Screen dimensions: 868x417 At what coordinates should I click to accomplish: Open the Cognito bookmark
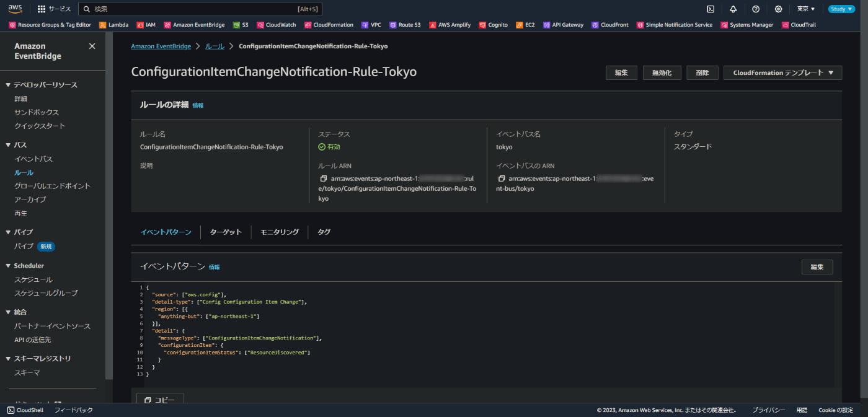493,25
